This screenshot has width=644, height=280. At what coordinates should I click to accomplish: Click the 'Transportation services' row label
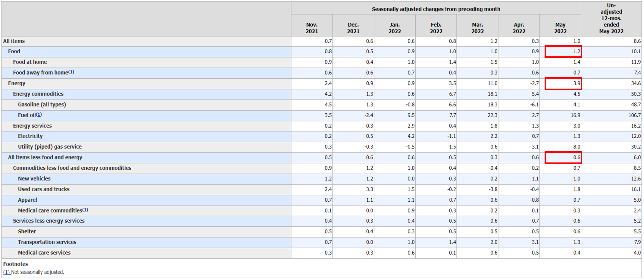tap(47, 242)
